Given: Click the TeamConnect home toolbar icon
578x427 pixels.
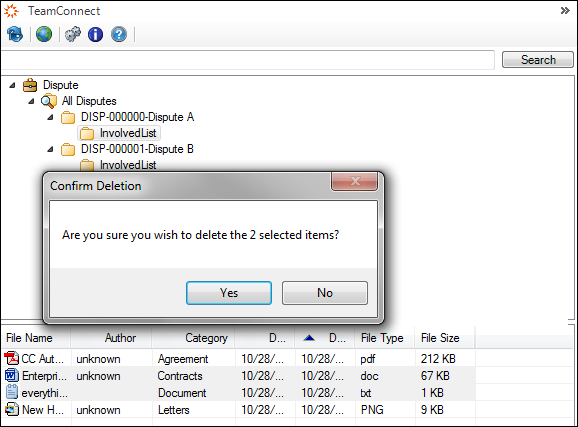Looking at the screenshot, I should 15,34.
